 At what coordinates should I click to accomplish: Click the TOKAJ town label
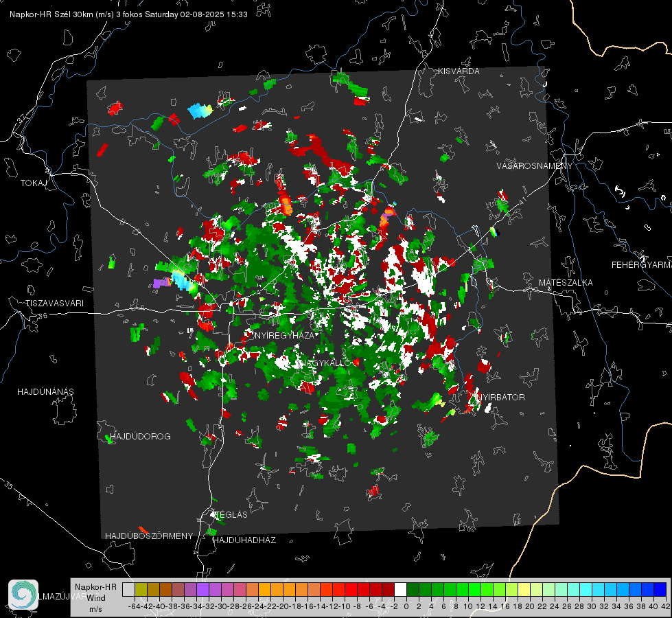(34, 183)
